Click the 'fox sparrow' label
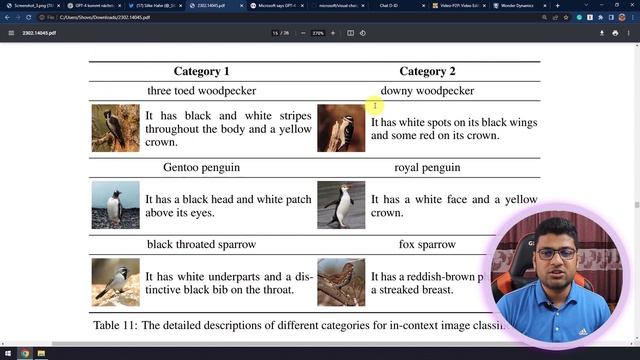Screen dimensions: 640x360 pos(427,244)
